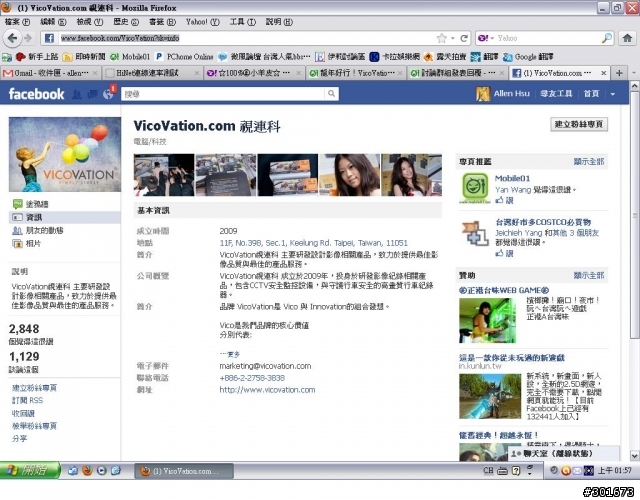Go forward with the browser Forward arrow
The width and height of the screenshot is (640, 500).
point(28,38)
